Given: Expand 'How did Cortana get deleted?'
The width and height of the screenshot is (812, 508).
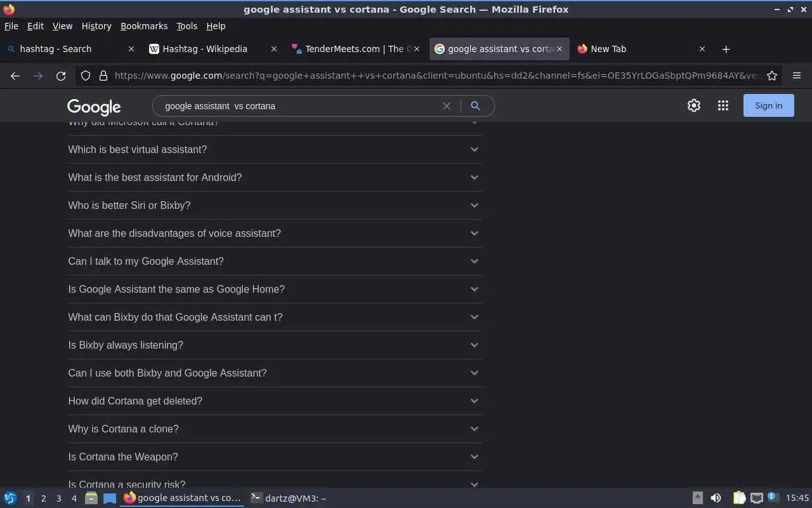Looking at the screenshot, I should tap(275, 401).
